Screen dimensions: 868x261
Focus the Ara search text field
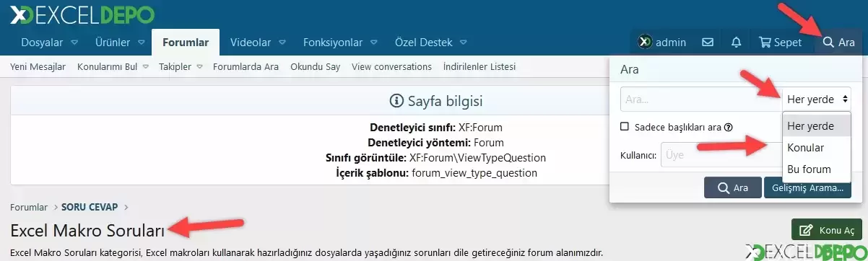coord(701,99)
